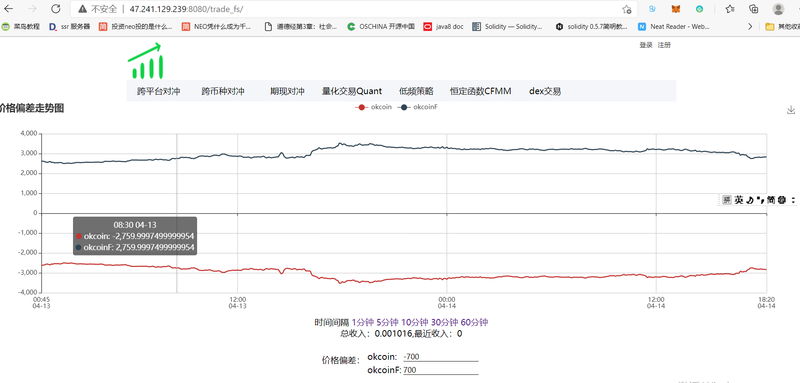Open the teal circular extension icon
Image resolution: width=800 pixels, height=383 pixels.
699,9
